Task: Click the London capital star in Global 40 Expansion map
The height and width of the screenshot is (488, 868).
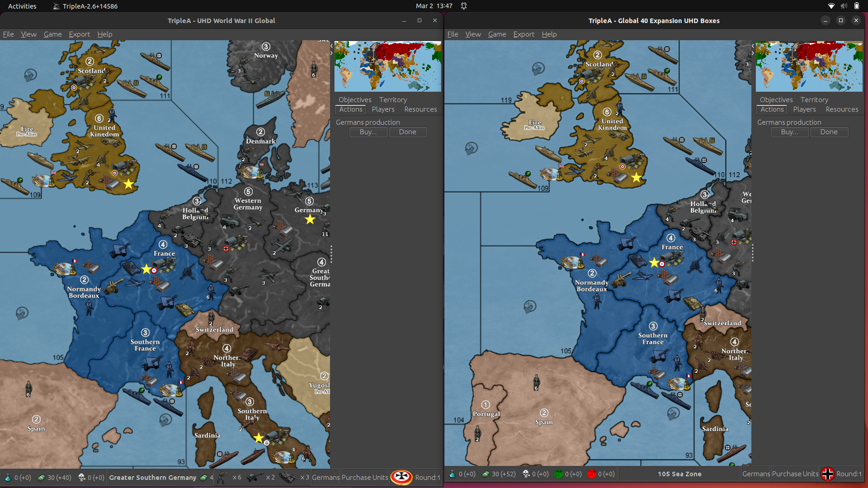Action: pos(637,177)
